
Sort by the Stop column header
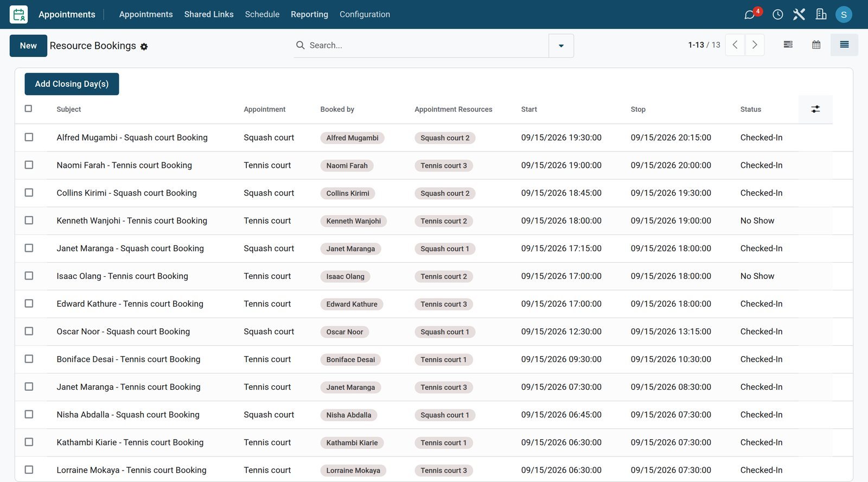point(638,109)
